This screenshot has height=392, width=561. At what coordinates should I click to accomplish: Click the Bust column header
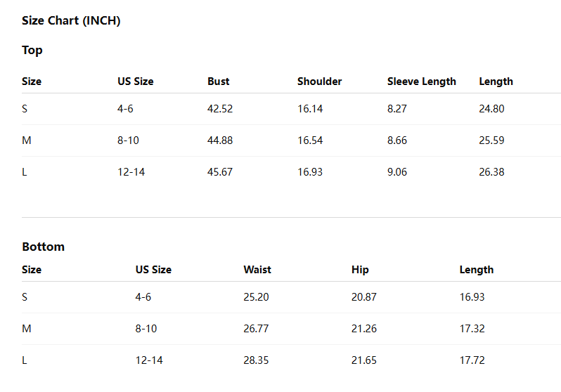point(218,81)
